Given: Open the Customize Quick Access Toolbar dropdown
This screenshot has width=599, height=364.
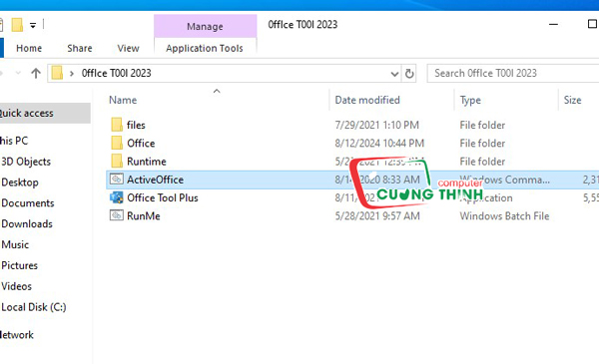Looking at the screenshot, I should coord(33,26).
